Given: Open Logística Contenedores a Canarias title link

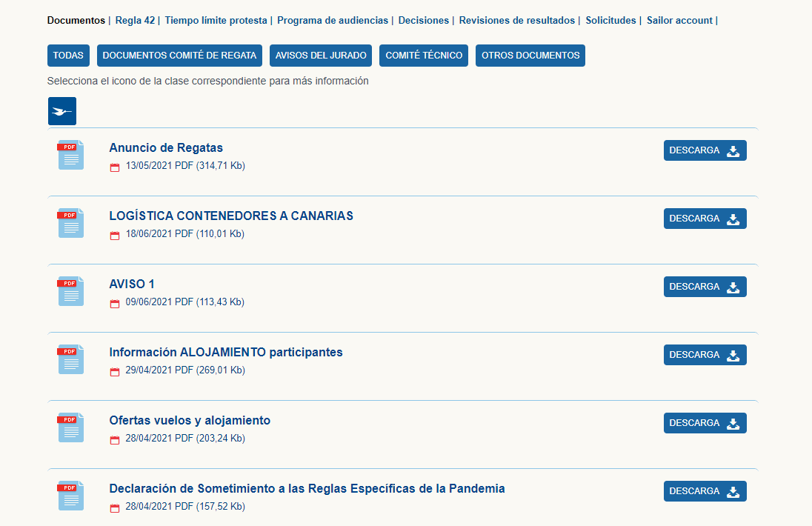Looking at the screenshot, I should 230,216.
